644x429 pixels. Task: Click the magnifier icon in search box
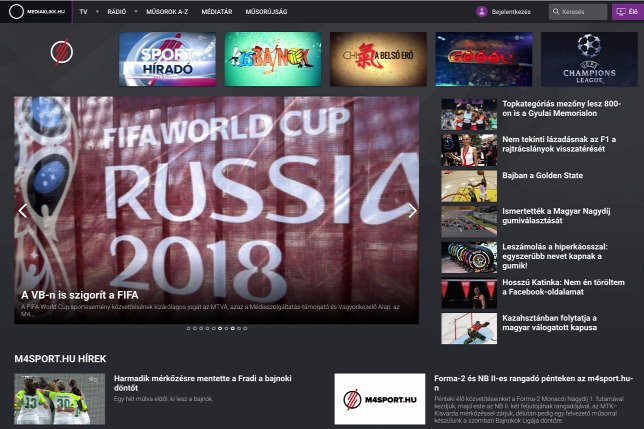tap(556, 11)
